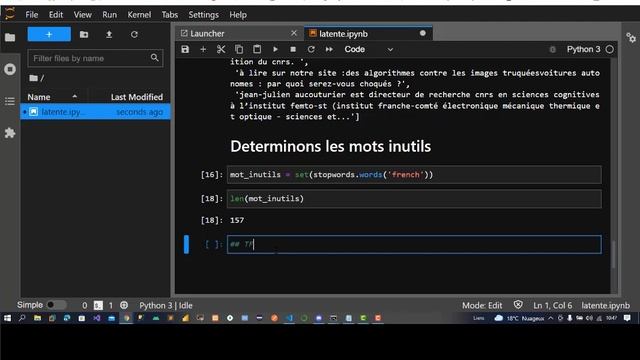Click the search magnifier in filter box
This screenshot has width=640, height=360.
coord(154,58)
